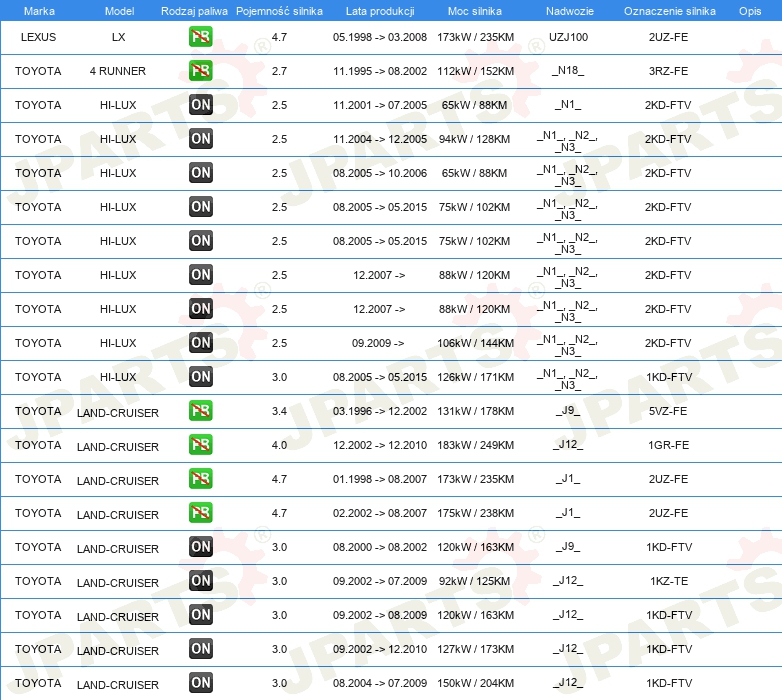This screenshot has height=700, width=782.
Task: Click the PB fuel icon for 4 Runner
Action: 201,71
